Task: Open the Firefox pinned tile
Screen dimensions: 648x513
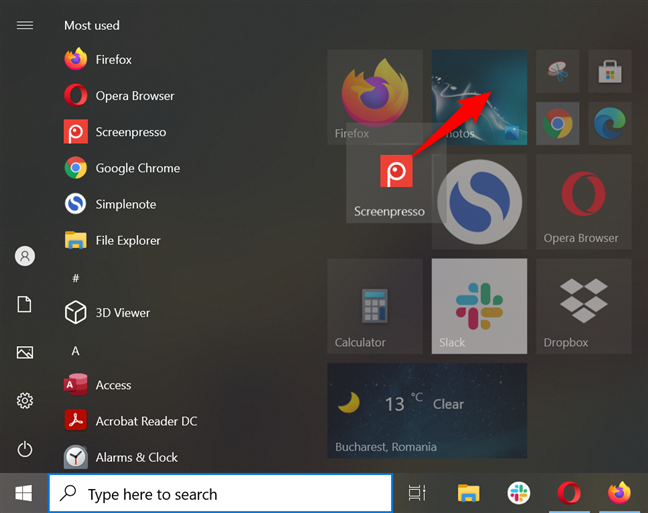Action: (375, 97)
